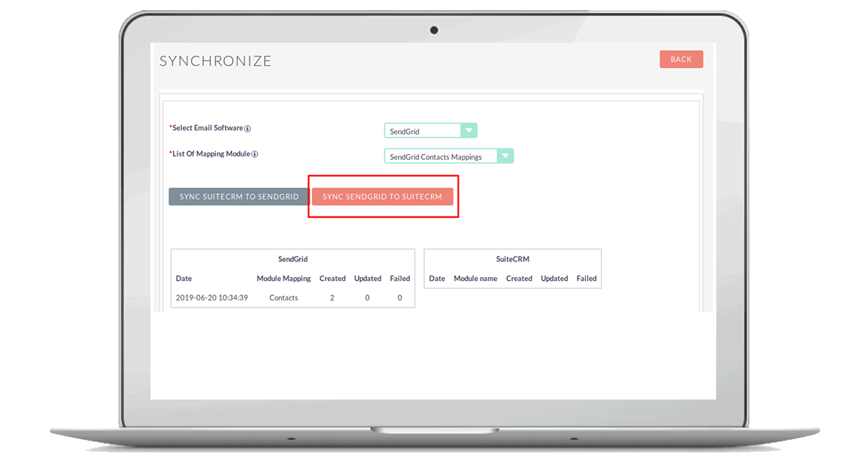Click the Module Mapping column header
The width and height of the screenshot is (868, 456).
(x=284, y=278)
